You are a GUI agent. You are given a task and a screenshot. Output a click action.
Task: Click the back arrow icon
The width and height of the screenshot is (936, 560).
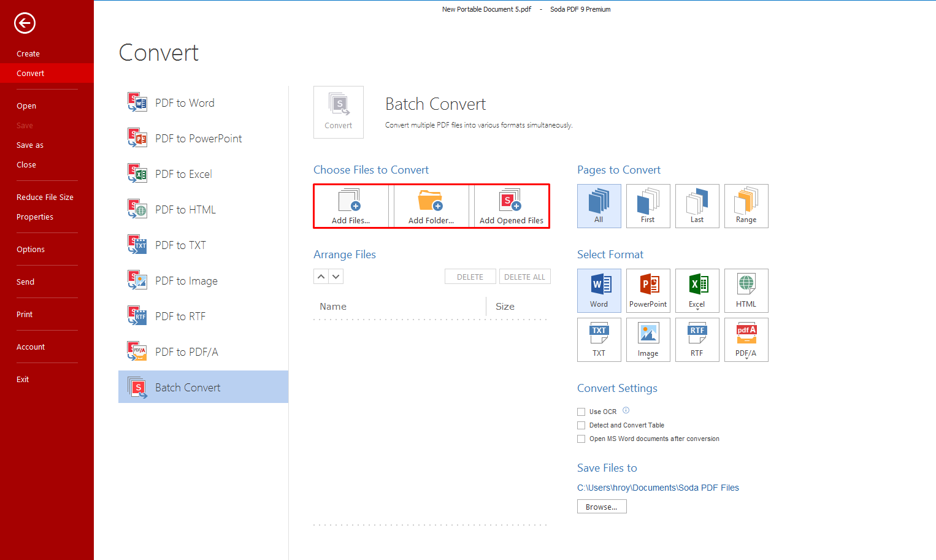pyautogui.click(x=25, y=23)
